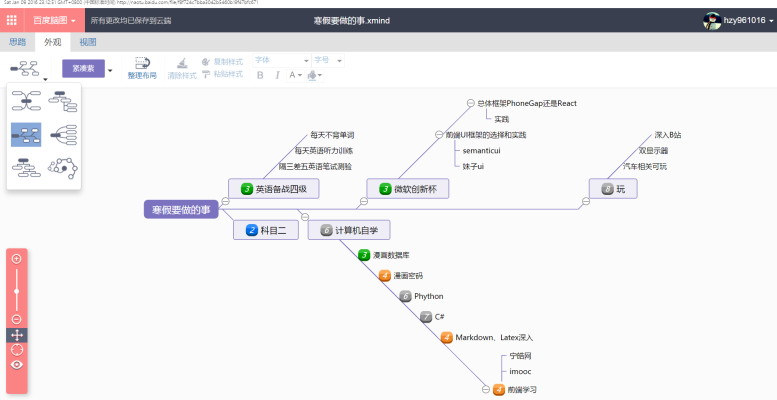Expand the 紧凑紫 theme dropdown arrow

point(111,69)
